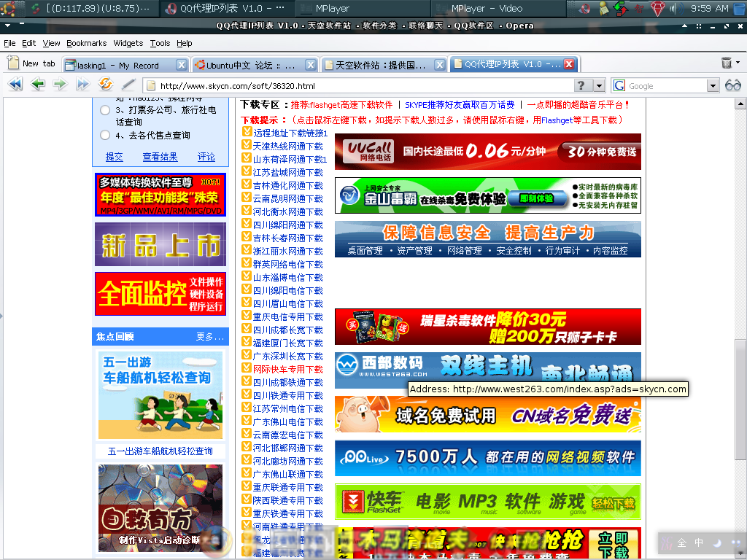The image size is (747, 560).
Task: Click the 推荐:flashget高速下载软件 link
Action: [341, 105]
